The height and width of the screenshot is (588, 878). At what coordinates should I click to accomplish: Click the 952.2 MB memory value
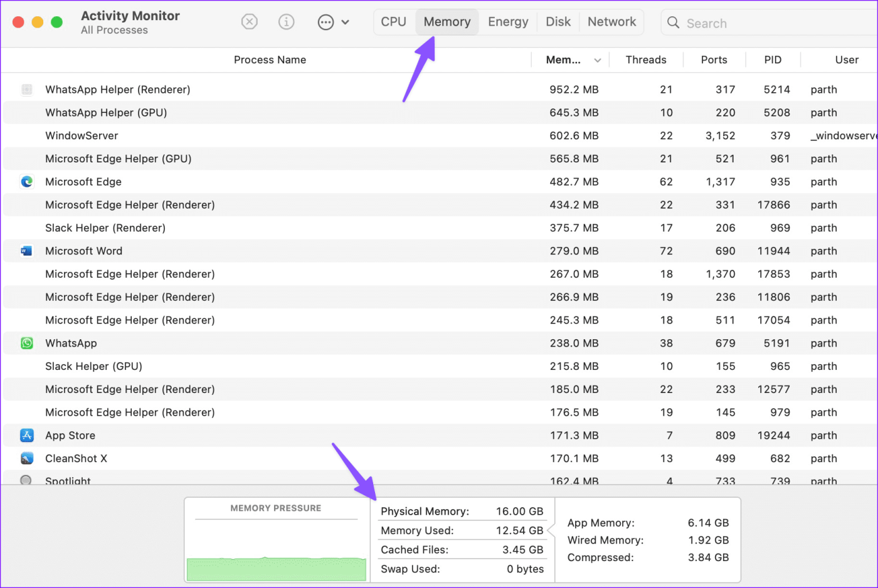tap(574, 90)
